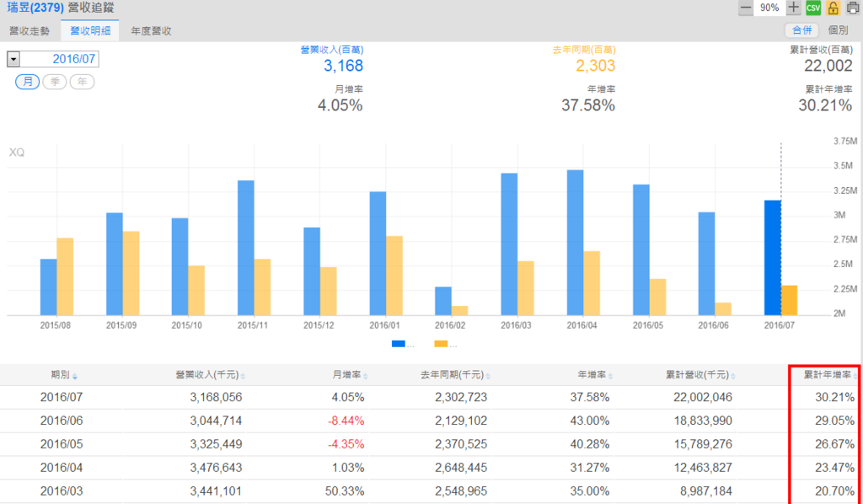This screenshot has width=863, height=504.
Task: Click the summary 累計營收 figure 22,002
Action: point(828,66)
